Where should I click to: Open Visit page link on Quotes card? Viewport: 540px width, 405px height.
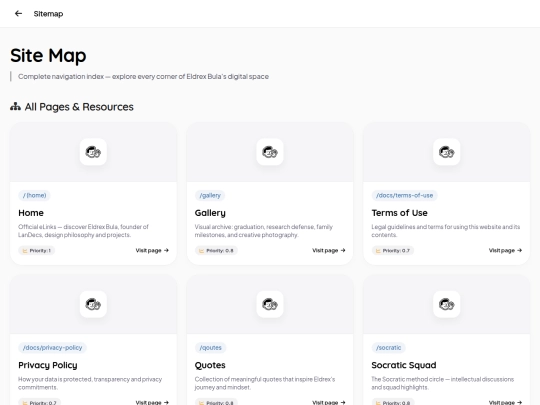[329, 402]
